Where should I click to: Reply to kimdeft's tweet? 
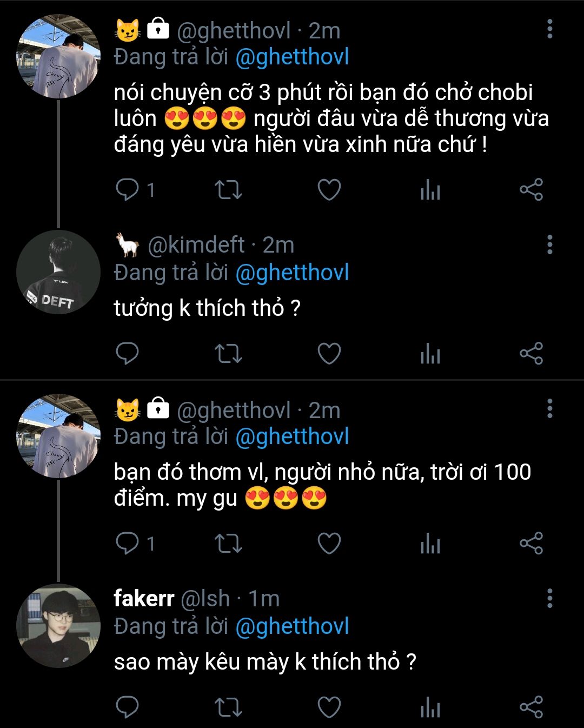point(128,354)
